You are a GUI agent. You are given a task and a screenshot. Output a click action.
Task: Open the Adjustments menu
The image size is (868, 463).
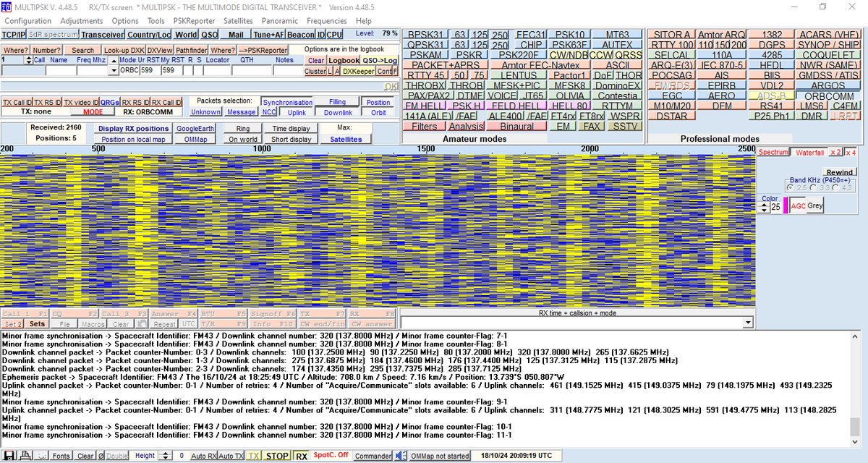(x=82, y=21)
